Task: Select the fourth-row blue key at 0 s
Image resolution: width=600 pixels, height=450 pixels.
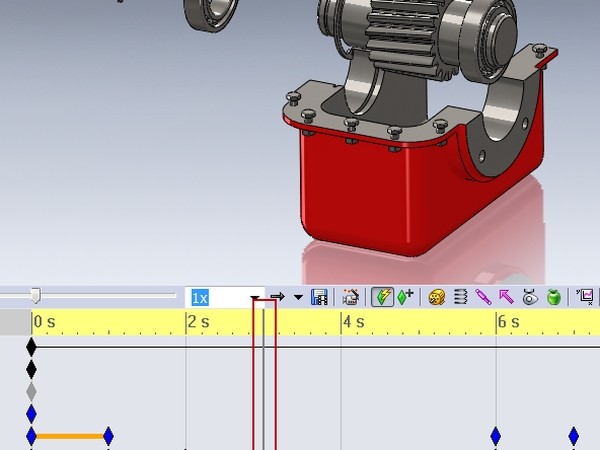Action: pyautogui.click(x=31, y=414)
